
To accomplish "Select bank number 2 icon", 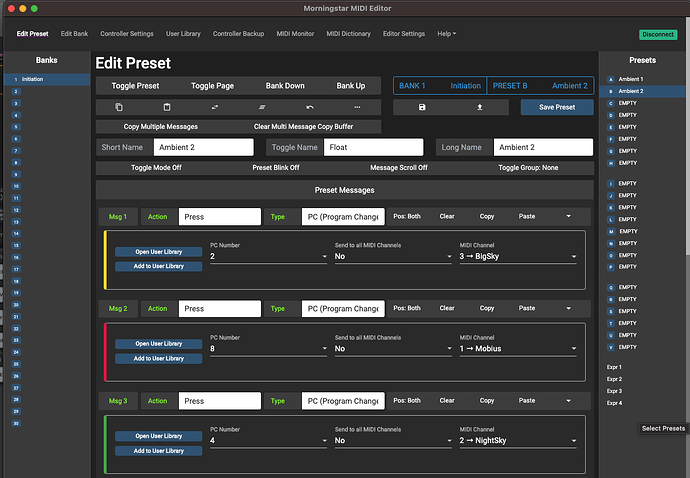I will [x=16, y=92].
